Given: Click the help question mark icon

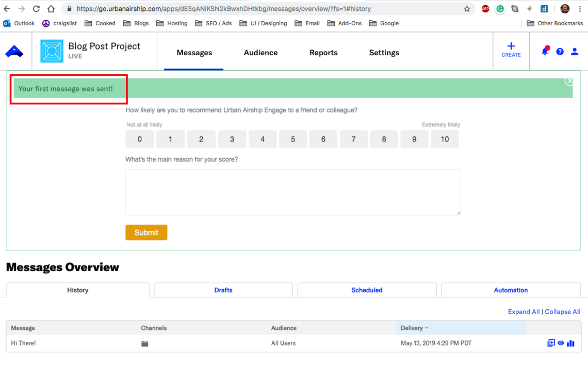Looking at the screenshot, I should point(560,51).
